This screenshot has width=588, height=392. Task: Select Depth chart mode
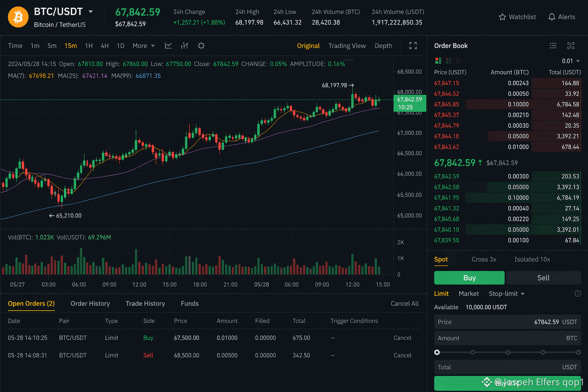coord(383,46)
